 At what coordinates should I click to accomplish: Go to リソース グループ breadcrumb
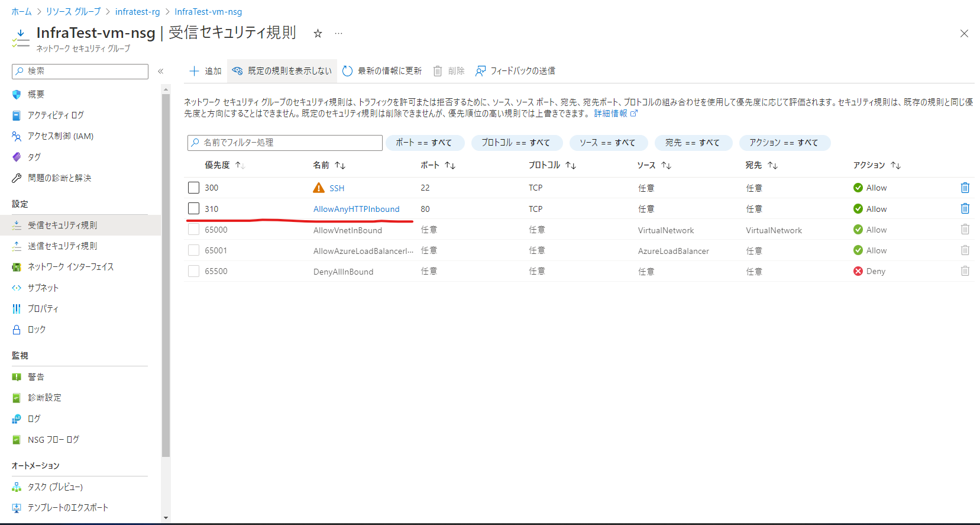point(73,12)
